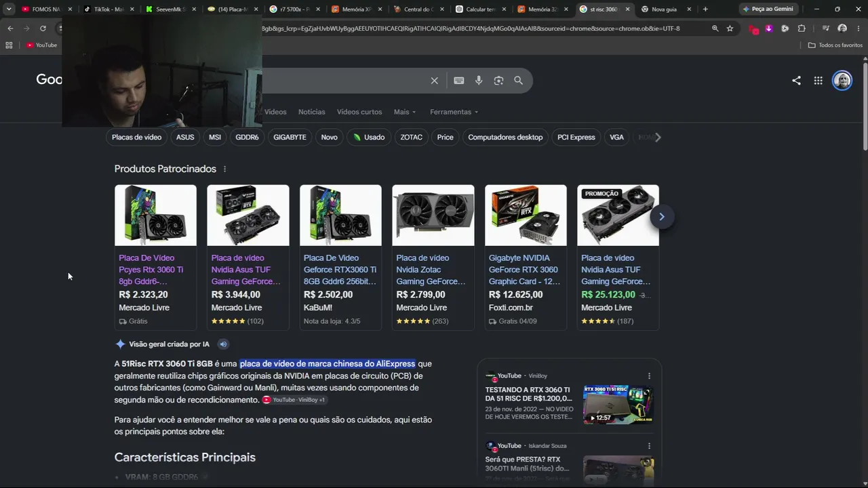868x488 pixels.
Task: Filter results by Placas de vídeo chip
Action: coord(136,138)
